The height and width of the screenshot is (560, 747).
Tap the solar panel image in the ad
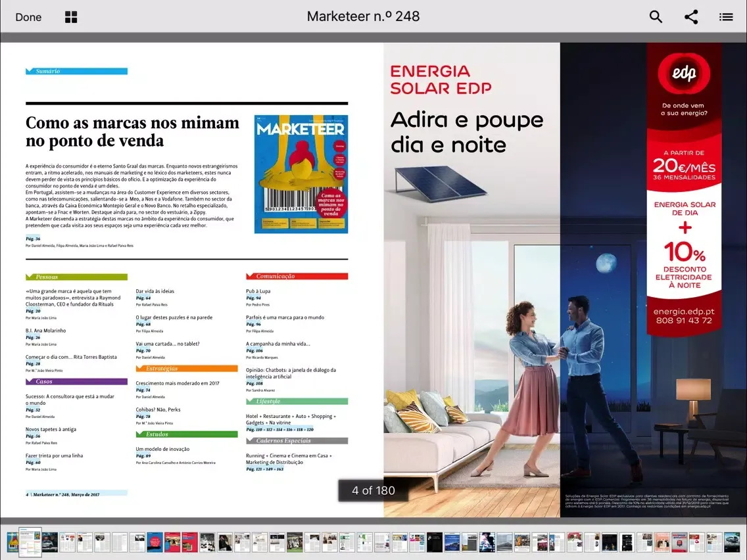click(441, 183)
